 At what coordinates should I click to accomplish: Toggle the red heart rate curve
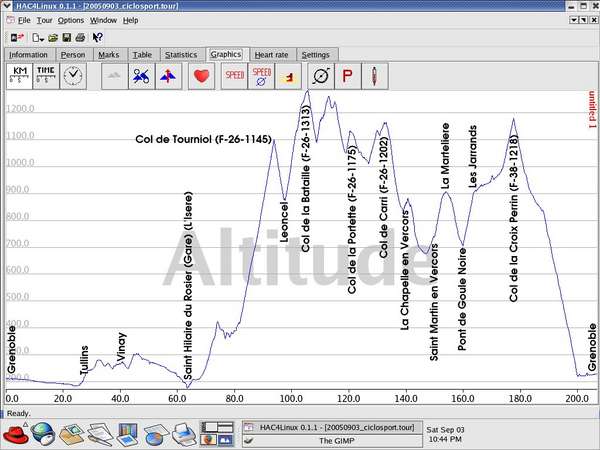[x=200, y=76]
